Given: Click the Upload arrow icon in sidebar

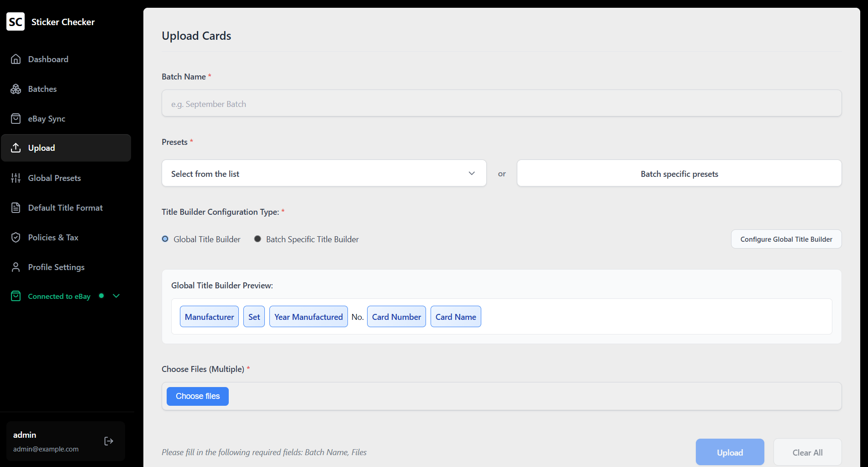Looking at the screenshot, I should (x=16, y=148).
